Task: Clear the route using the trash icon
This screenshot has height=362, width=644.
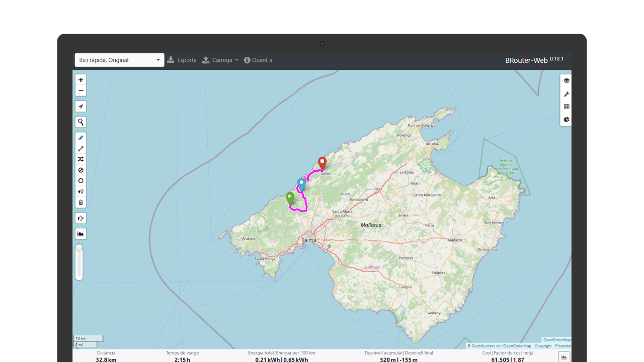Action: pyautogui.click(x=80, y=202)
